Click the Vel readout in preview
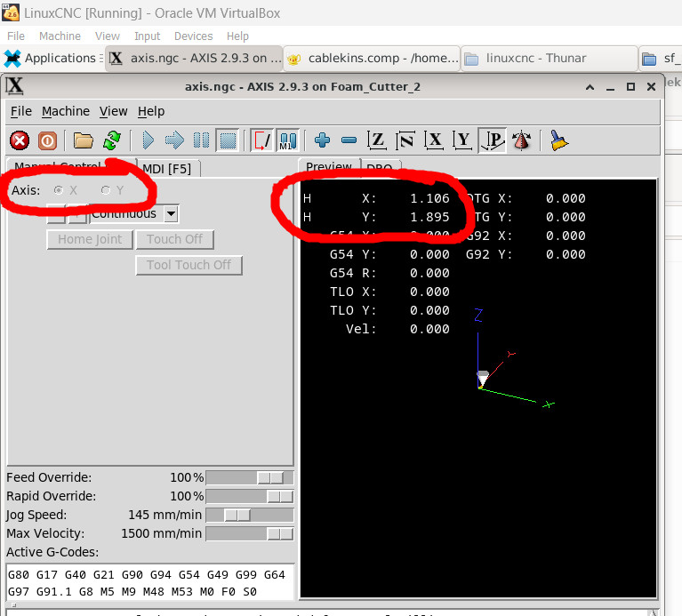Viewport: 682px width, 616px height. coord(397,329)
